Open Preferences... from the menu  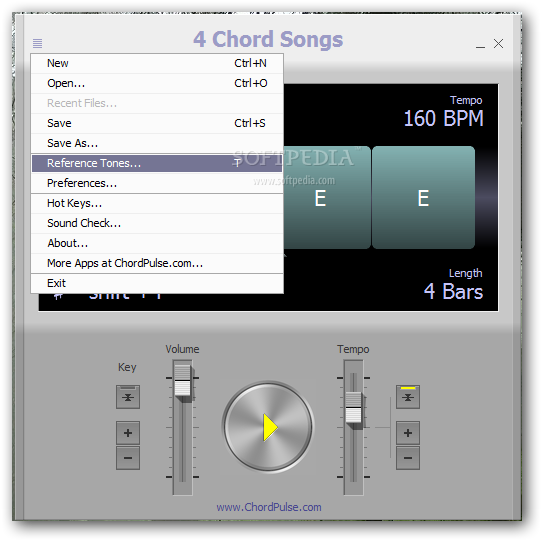157,183
